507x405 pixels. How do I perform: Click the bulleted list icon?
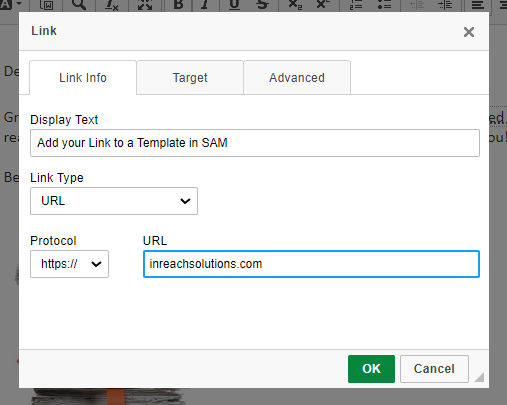click(384, 4)
